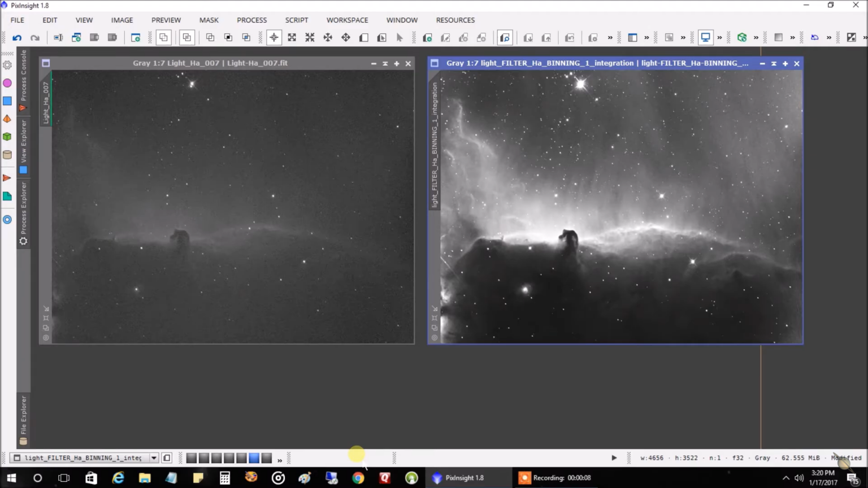Click the integration horsehead image

(x=622, y=207)
